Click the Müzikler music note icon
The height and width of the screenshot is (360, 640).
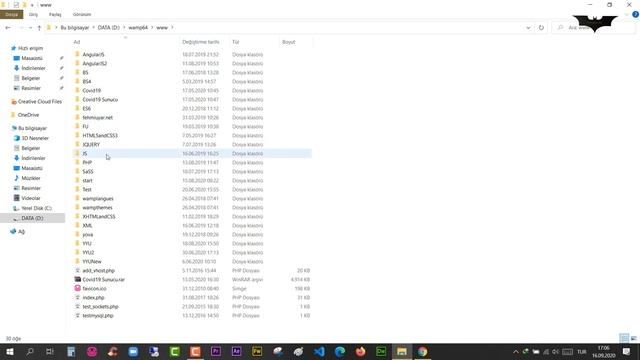(17, 178)
